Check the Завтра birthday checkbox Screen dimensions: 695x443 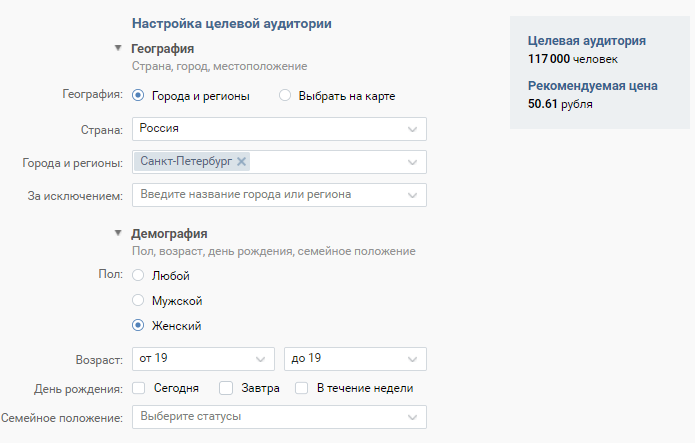tap(226, 388)
